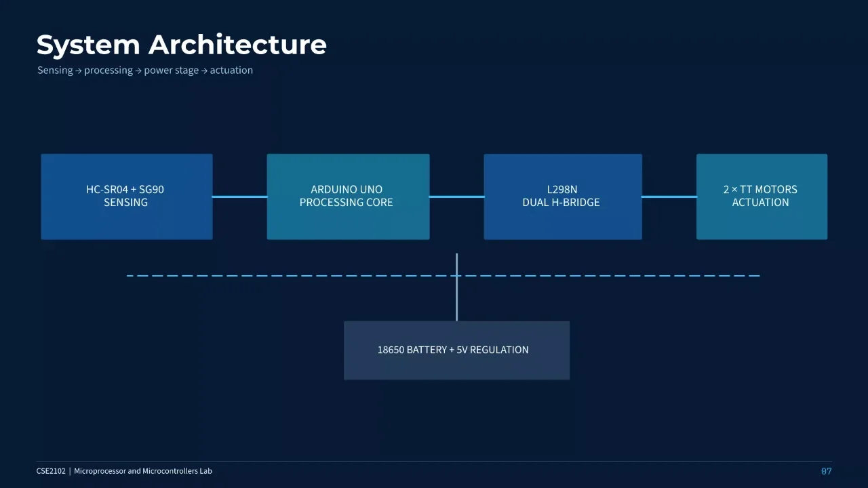Click the slide number 07

point(826,471)
